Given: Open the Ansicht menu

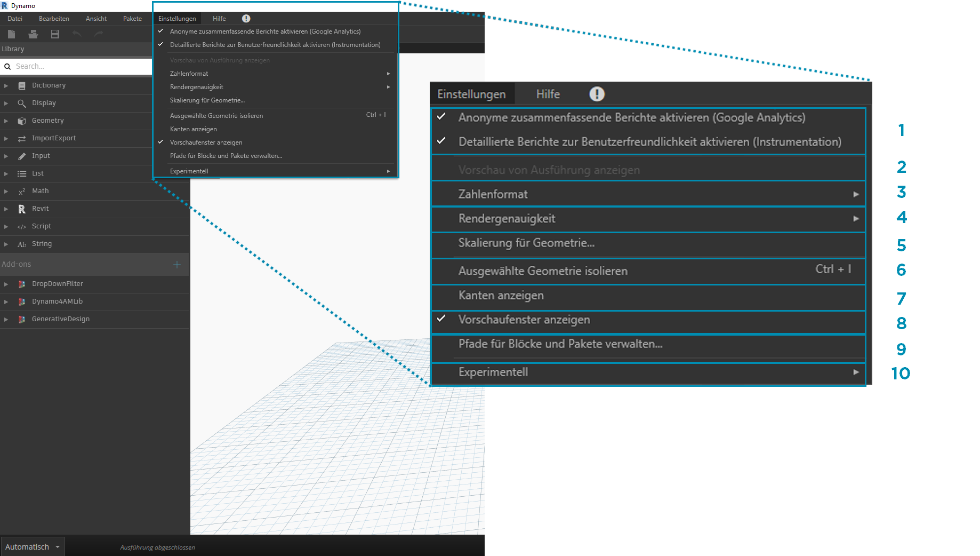Looking at the screenshot, I should pyautogui.click(x=96, y=19).
